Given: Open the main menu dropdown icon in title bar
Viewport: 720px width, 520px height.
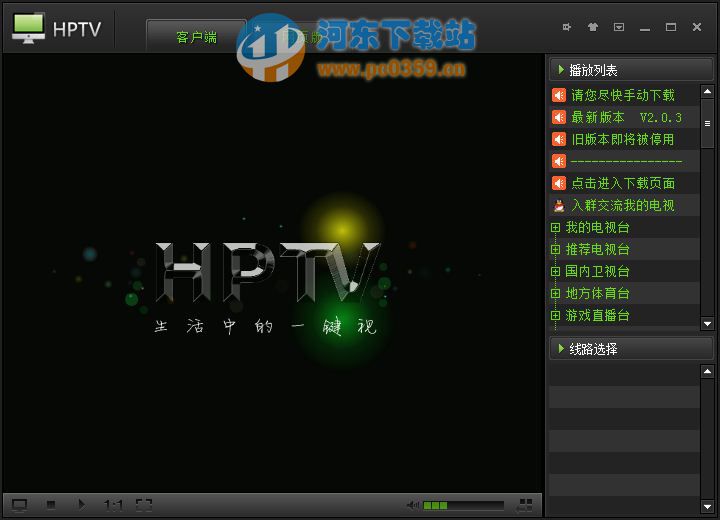Looking at the screenshot, I should (619, 27).
